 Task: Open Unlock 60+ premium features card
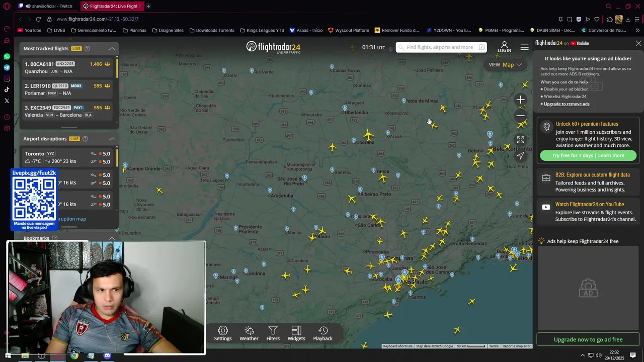pyautogui.click(x=588, y=140)
